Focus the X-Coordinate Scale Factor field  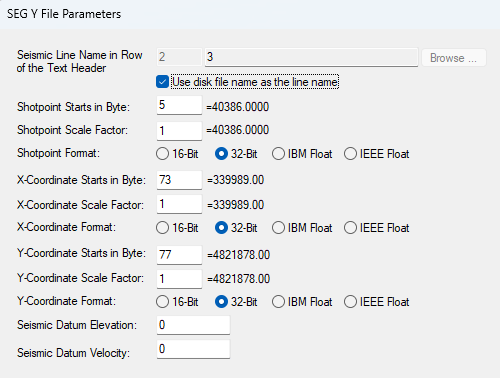[179, 204]
